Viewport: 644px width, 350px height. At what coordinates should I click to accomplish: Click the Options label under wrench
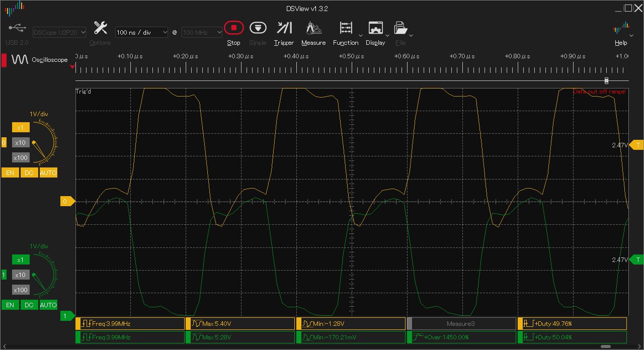click(x=100, y=43)
